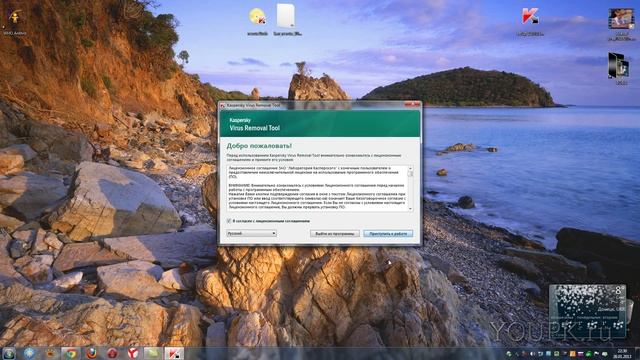Click the Show desktop button
The height and width of the screenshot is (360, 640).
pos(638,354)
